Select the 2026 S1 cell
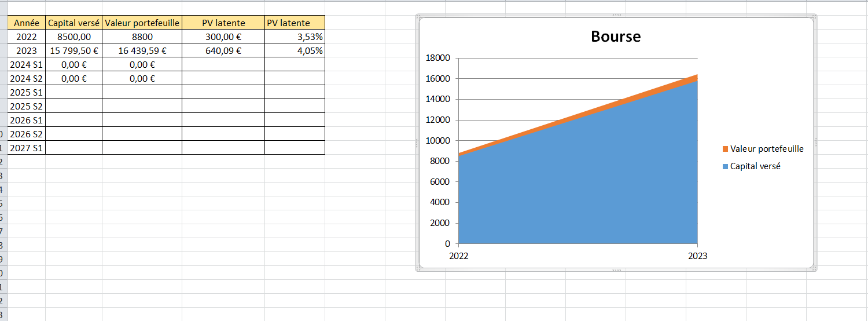Screen dimensions: 868x321 point(27,120)
